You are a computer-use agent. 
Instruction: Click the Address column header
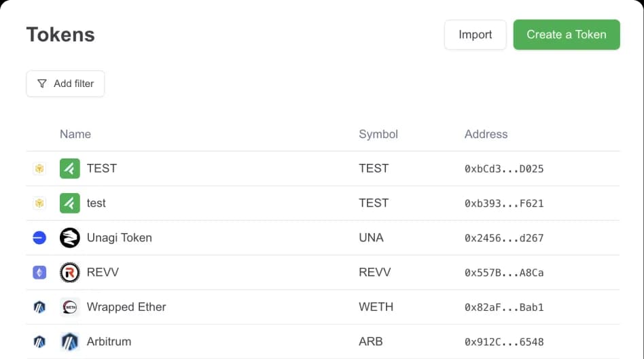point(486,134)
